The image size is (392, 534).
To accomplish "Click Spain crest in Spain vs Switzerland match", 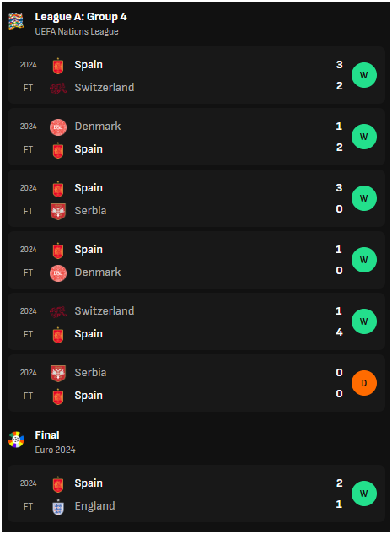I will (58, 66).
